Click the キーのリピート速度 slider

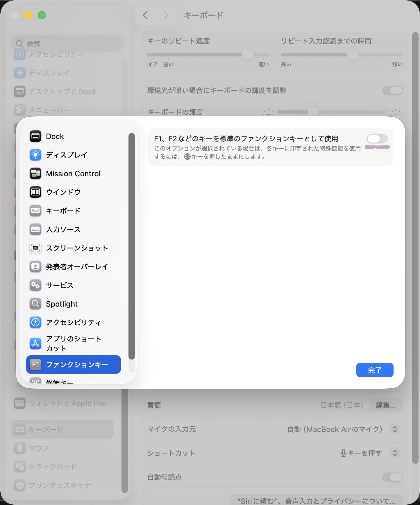[x=208, y=54]
